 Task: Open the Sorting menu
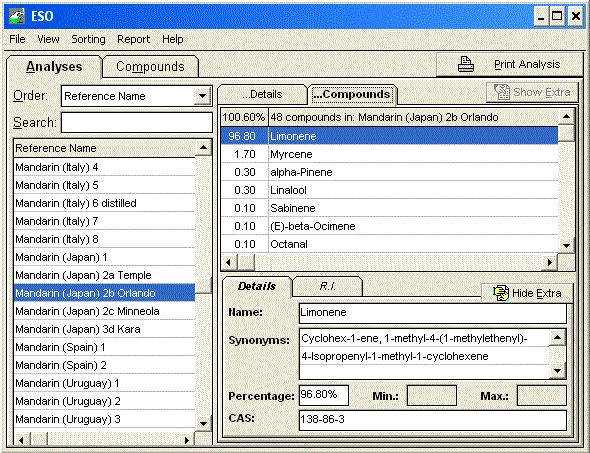pyautogui.click(x=88, y=39)
